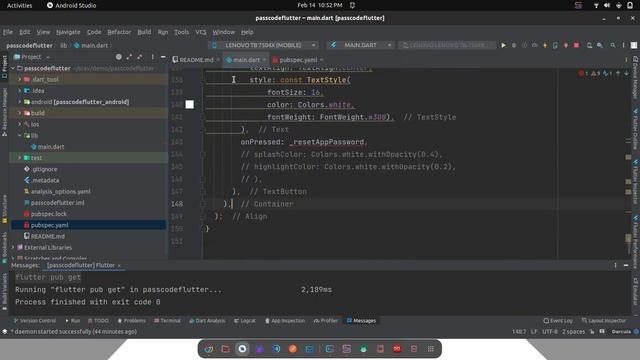Open the Event Log tool window
The height and width of the screenshot is (360, 640).
pos(558,320)
